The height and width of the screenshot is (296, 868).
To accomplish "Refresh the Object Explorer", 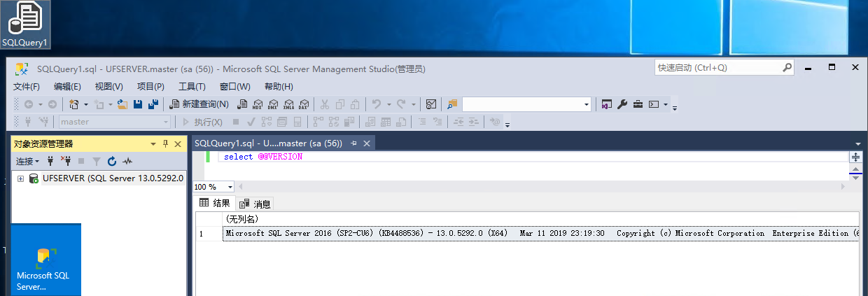I will pyautogui.click(x=112, y=161).
